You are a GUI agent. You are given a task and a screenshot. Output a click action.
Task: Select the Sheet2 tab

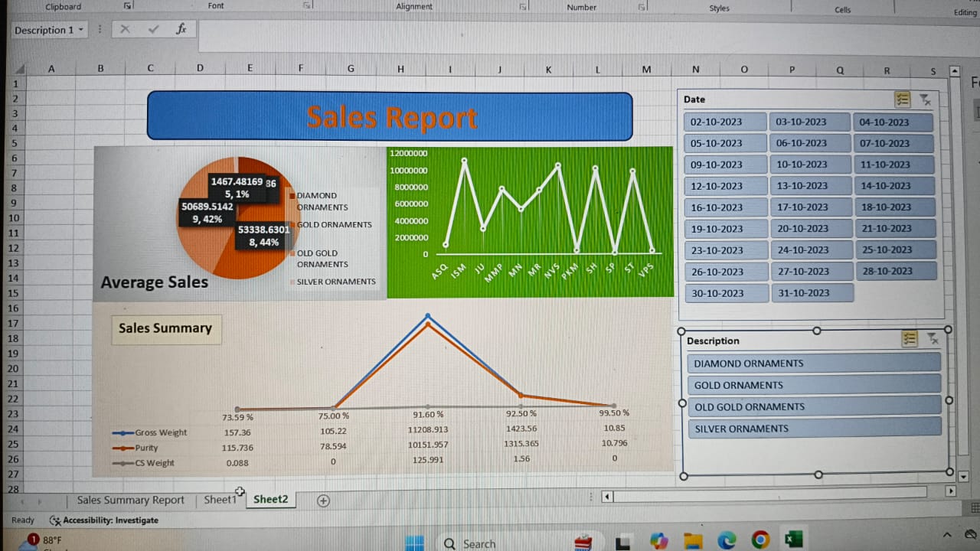270,500
